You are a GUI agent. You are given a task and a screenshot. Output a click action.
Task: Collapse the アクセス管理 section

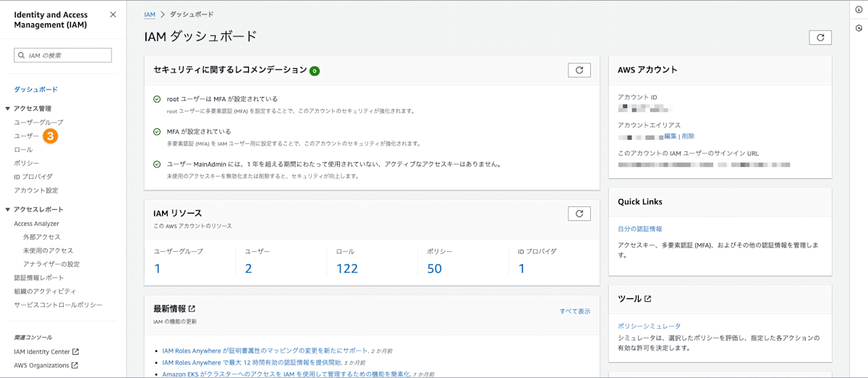coord(8,109)
